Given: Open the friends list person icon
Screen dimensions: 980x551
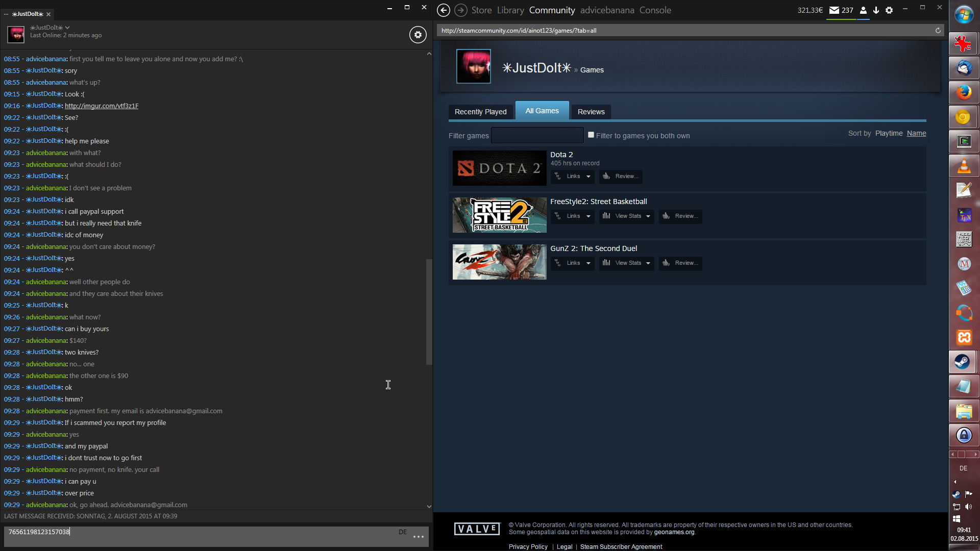Looking at the screenshot, I should [863, 10].
